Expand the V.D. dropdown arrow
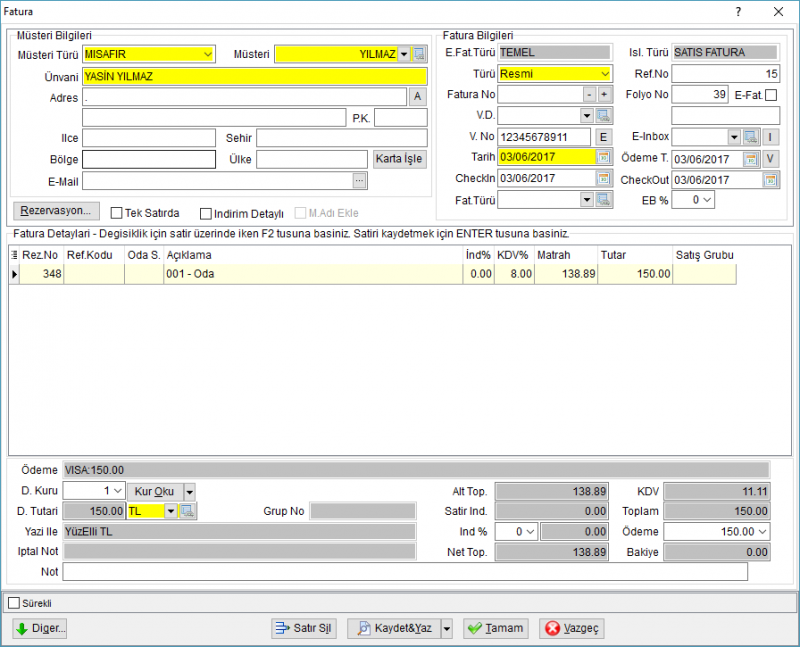The image size is (800, 647). (x=587, y=116)
